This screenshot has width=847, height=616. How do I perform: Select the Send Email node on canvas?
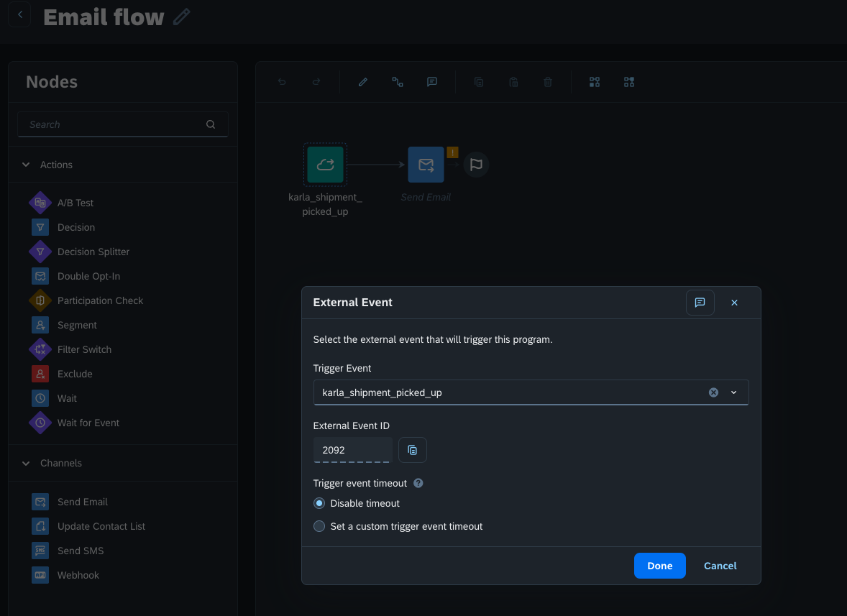(426, 165)
